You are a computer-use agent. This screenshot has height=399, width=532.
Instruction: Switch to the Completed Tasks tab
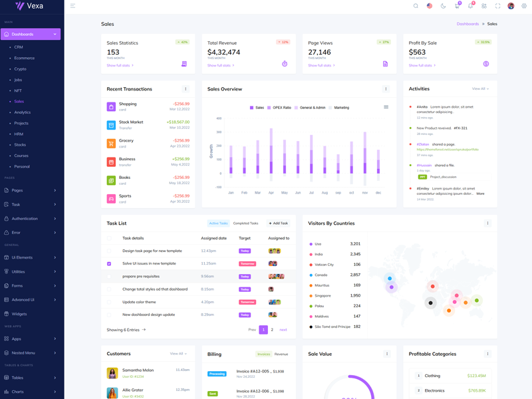pos(245,223)
